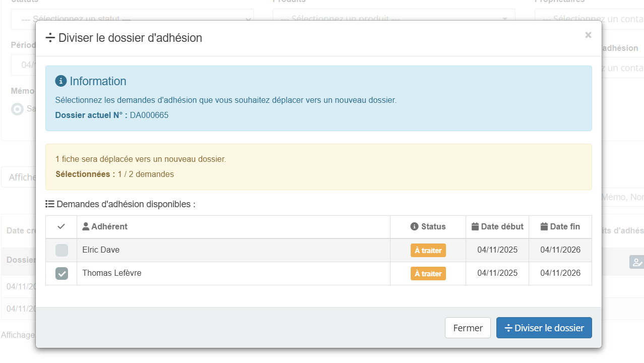
Task: Uncheck the Thomas Lefèvre checkbox
Action: click(61, 274)
